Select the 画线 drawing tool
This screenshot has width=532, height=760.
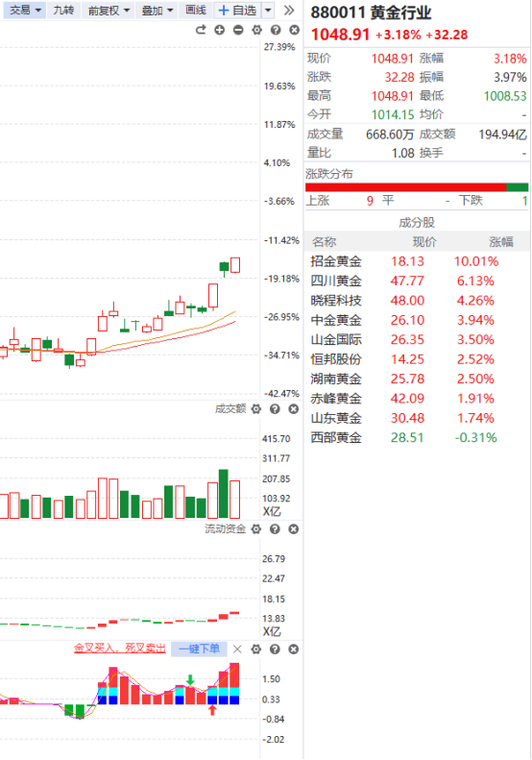click(196, 11)
